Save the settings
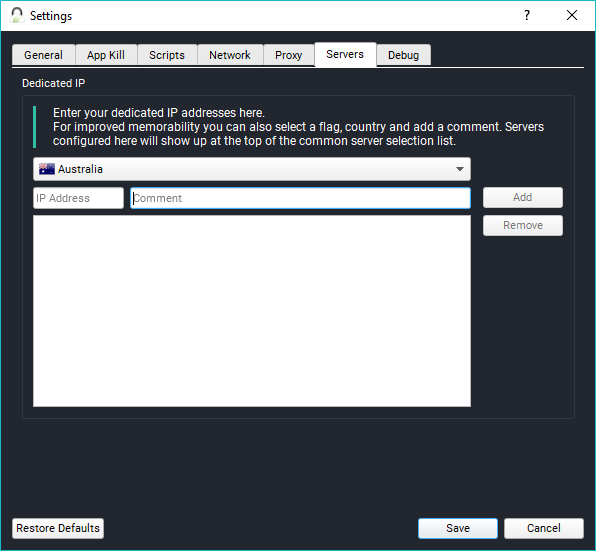This screenshot has height=551, width=596. tap(458, 528)
